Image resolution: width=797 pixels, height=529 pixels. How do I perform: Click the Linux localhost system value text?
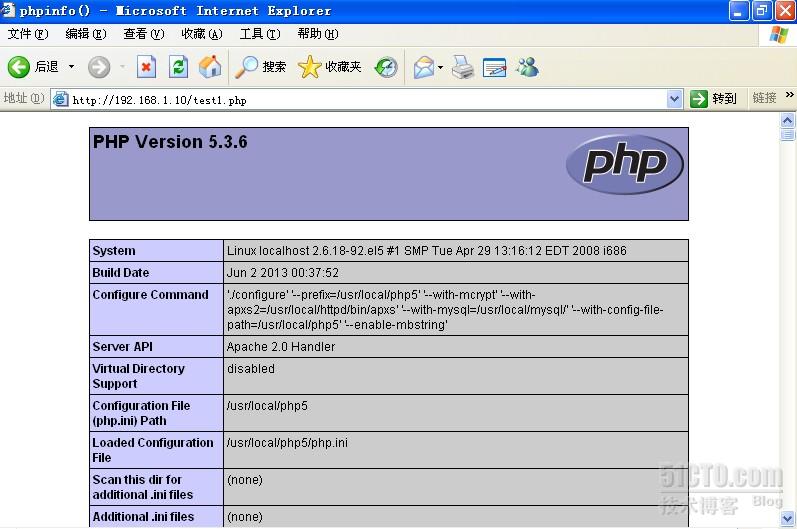426,251
